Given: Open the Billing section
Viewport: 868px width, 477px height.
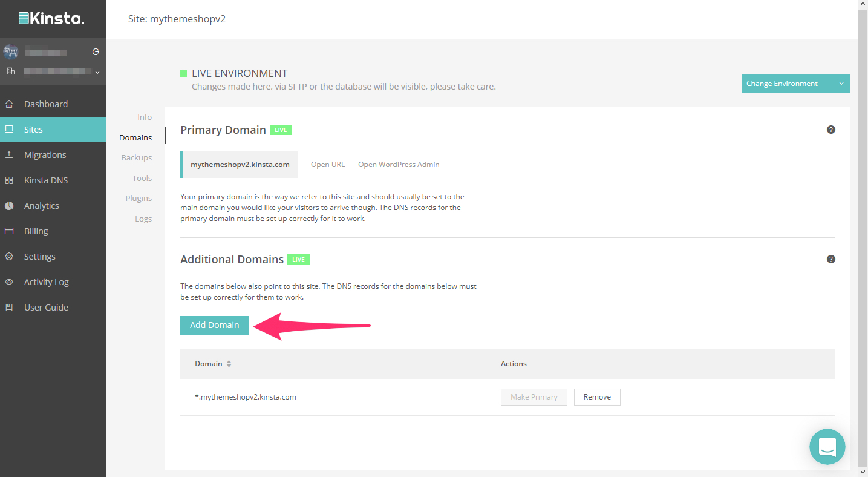Looking at the screenshot, I should tap(36, 231).
